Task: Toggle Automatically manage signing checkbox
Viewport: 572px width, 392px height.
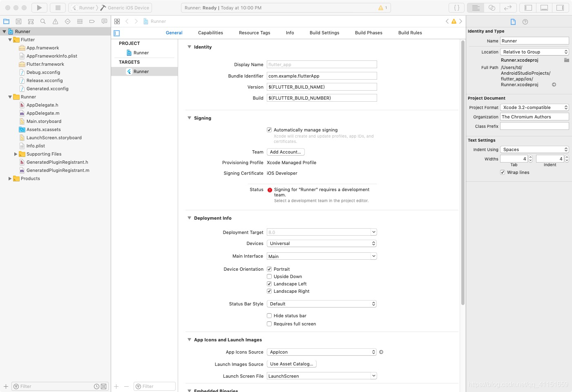Action: click(x=269, y=130)
